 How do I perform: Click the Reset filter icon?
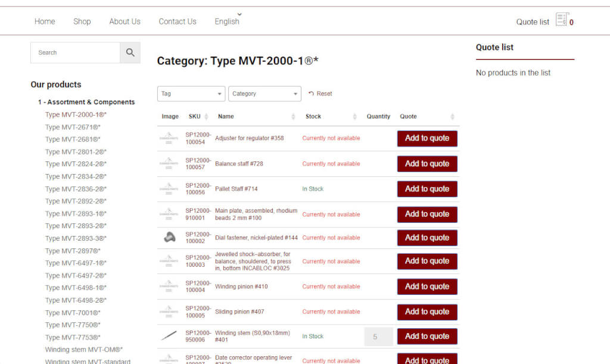(311, 94)
